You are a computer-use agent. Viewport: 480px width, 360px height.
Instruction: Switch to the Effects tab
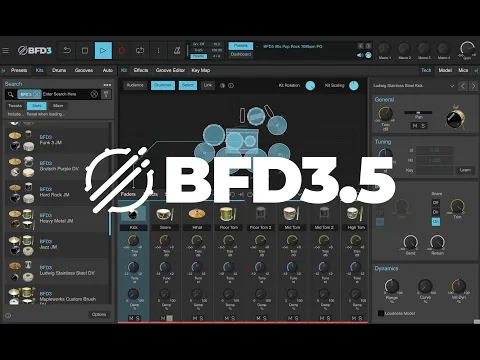tap(141, 70)
